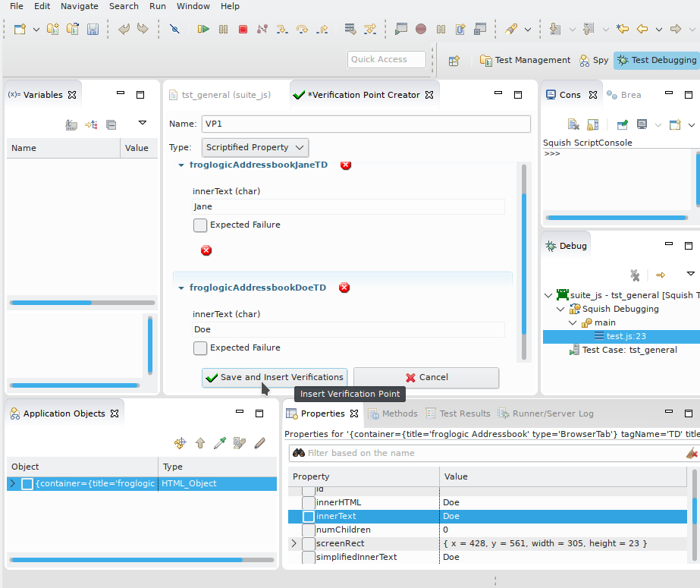700x588 pixels.
Task: Click the red Record circle toolbar icon
Action: click(x=420, y=30)
